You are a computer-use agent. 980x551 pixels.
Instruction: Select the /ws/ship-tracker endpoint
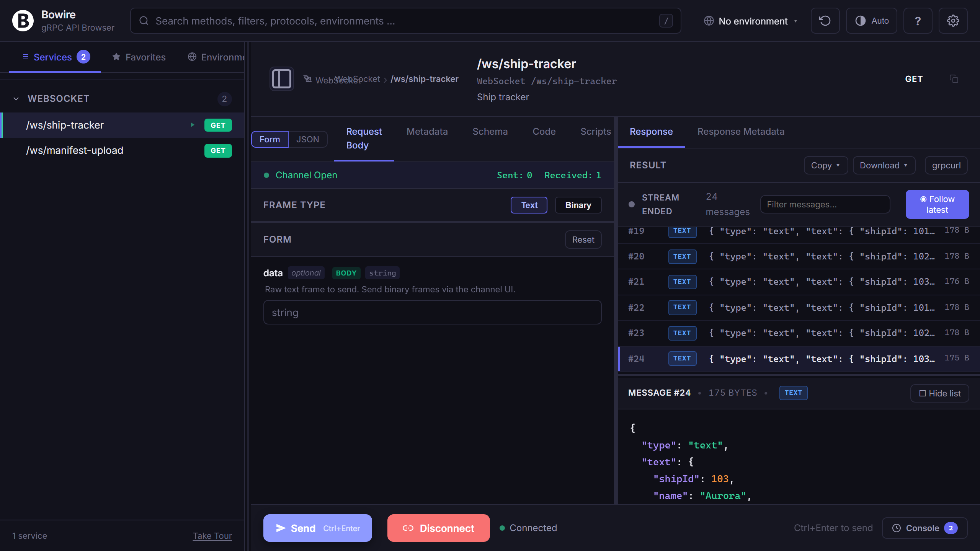(x=122, y=125)
